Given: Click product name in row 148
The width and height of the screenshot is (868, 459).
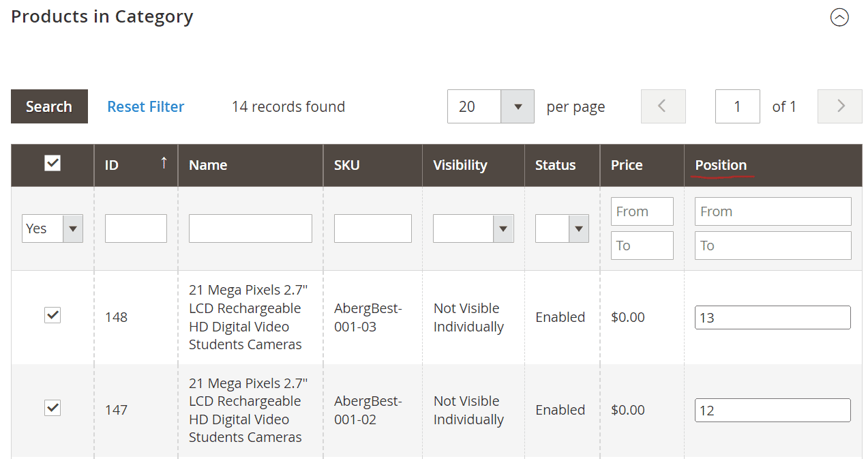Looking at the screenshot, I should point(248,317).
